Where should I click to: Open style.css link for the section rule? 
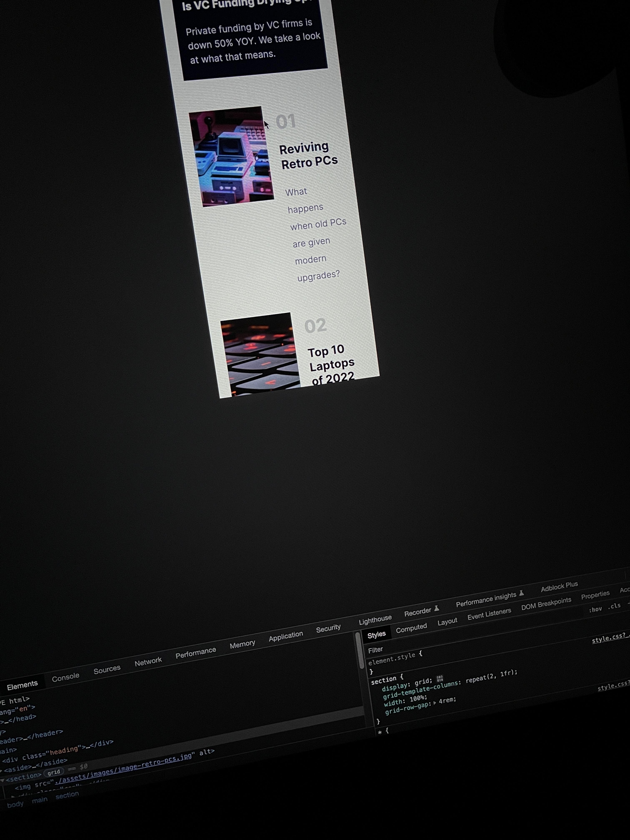tap(608, 639)
